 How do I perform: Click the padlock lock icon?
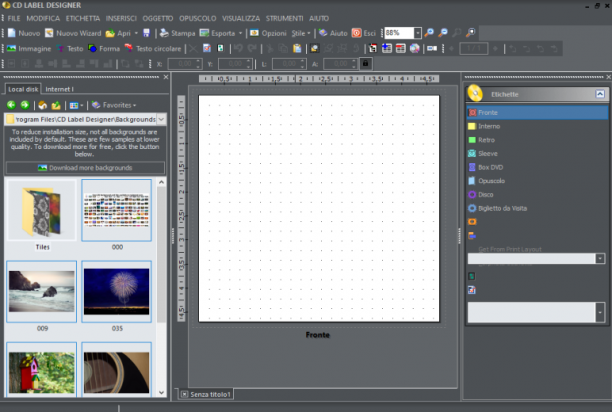[366, 63]
